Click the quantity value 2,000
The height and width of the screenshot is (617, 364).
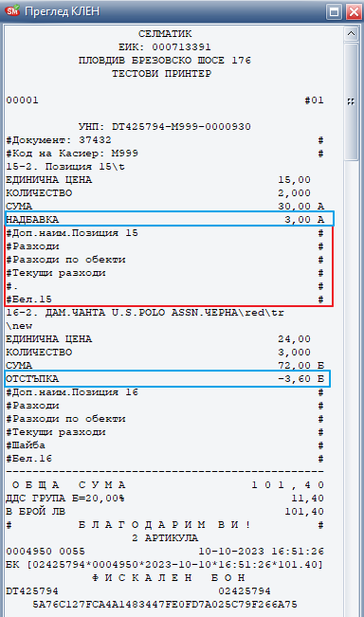(295, 193)
